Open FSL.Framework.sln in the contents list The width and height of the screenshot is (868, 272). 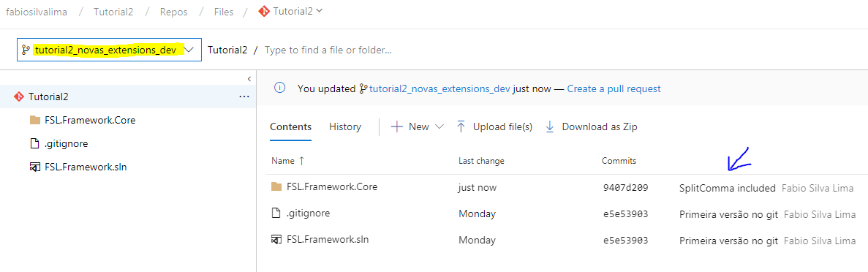pos(328,239)
